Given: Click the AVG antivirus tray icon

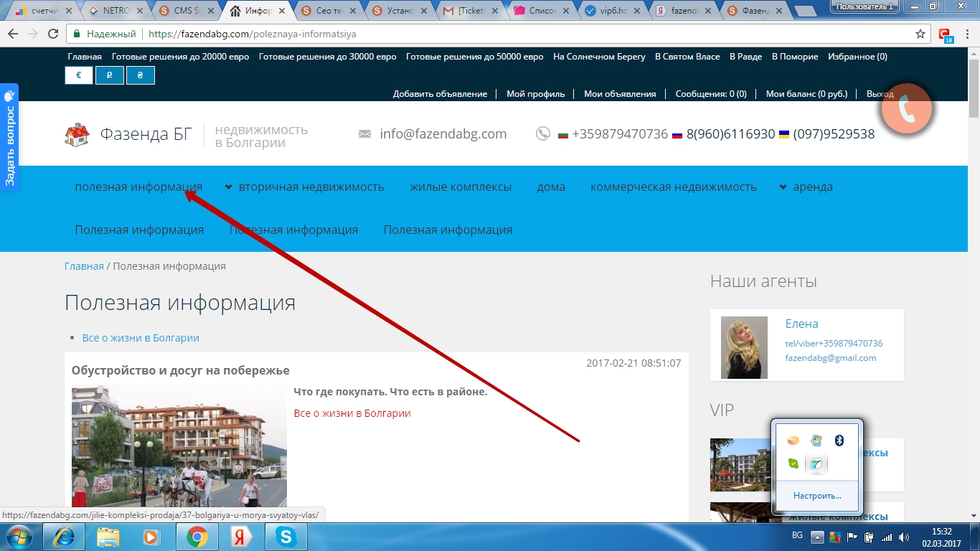Looking at the screenshot, I should [834, 537].
